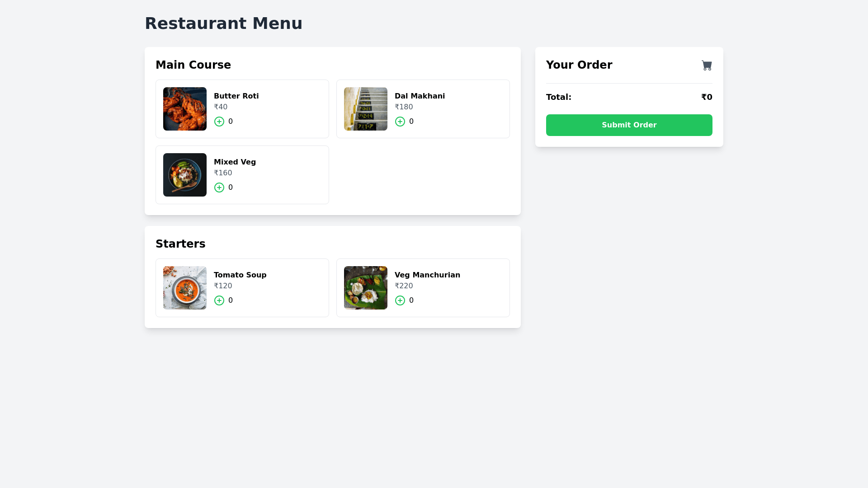The width and height of the screenshot is (868, 488).
Task: Click the Butter Roti item name
Action: coord(236,96)
